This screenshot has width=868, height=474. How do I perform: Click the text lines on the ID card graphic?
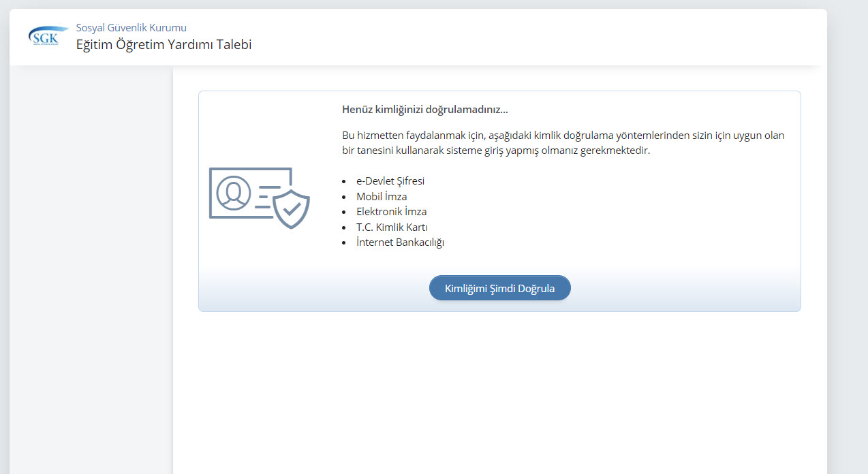[x=268, y=195]
